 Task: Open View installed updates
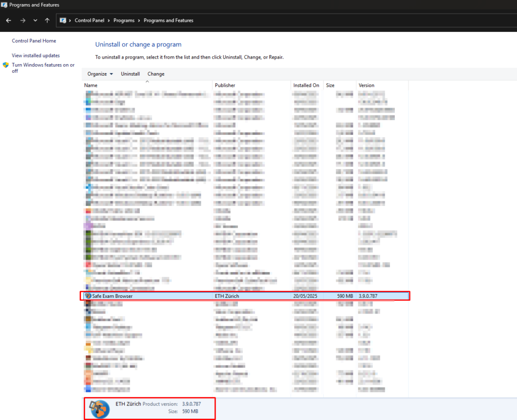[x=36, y=56]
